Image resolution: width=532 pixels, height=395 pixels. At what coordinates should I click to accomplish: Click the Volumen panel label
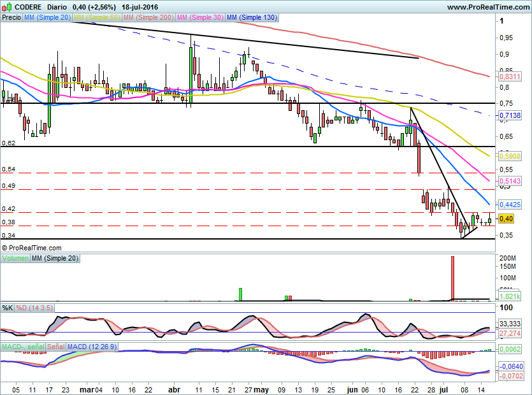15,258
